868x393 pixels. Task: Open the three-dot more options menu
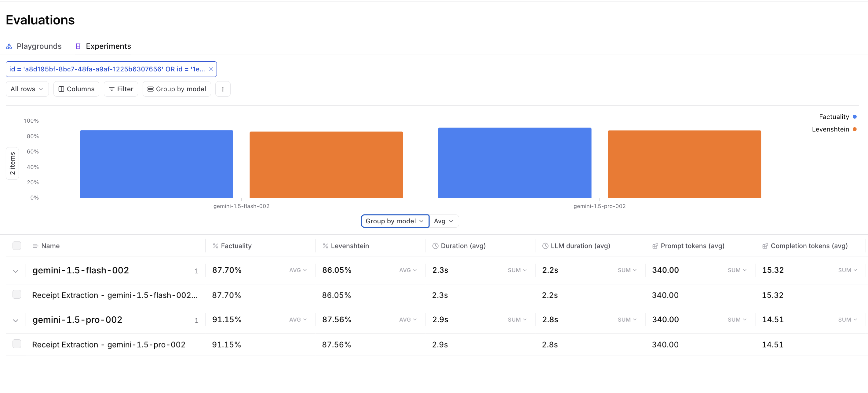(223, 89)
